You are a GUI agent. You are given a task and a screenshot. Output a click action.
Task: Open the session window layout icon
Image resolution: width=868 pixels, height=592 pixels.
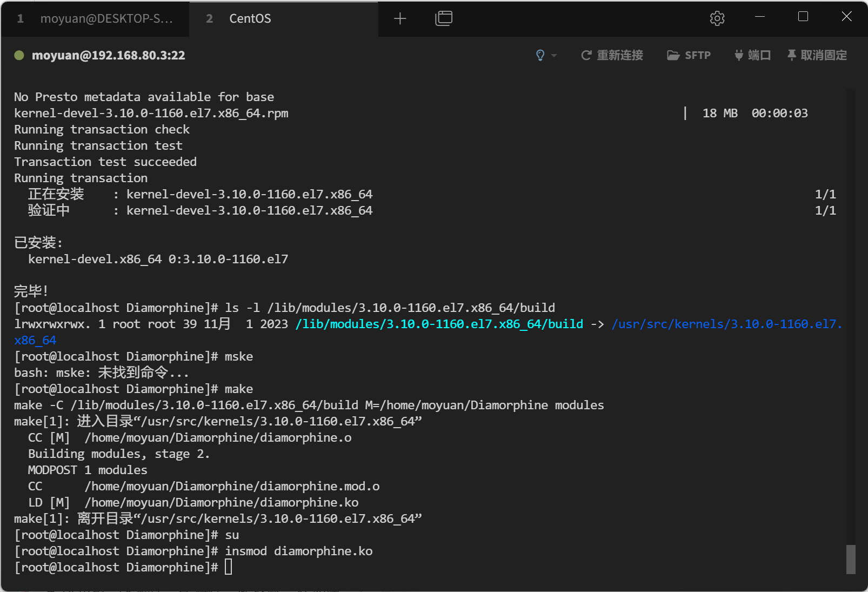pos(444,18)
